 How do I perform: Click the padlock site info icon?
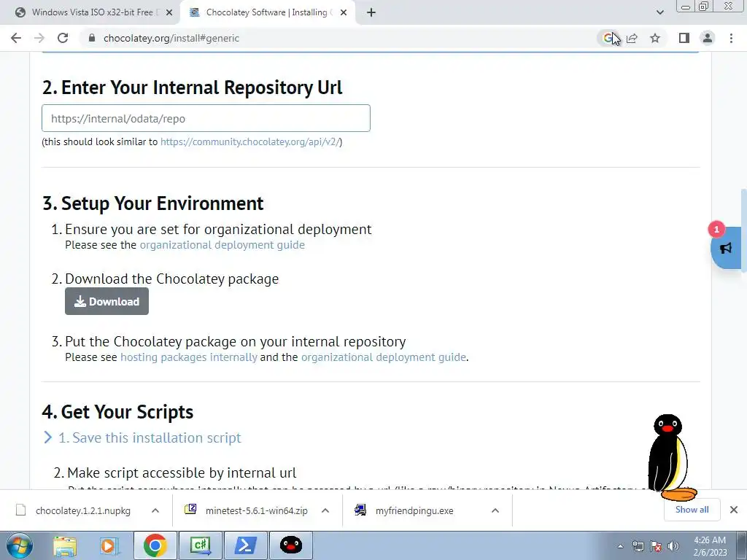pos(92,38)
